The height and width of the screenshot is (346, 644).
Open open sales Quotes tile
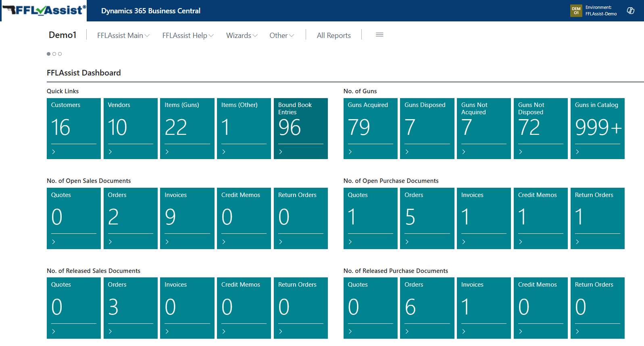(74, 218)
